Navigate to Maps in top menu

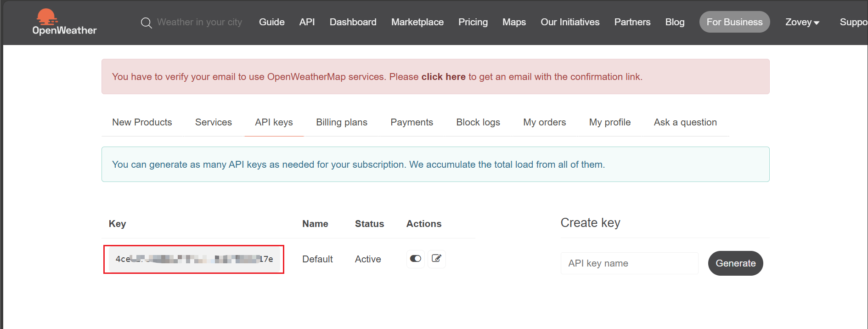click(514, 22)
